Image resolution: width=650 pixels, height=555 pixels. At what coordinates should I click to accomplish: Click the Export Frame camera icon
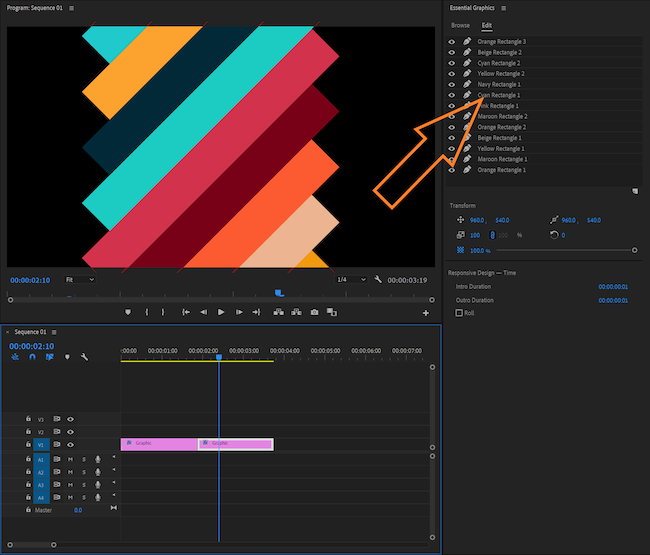314,312
